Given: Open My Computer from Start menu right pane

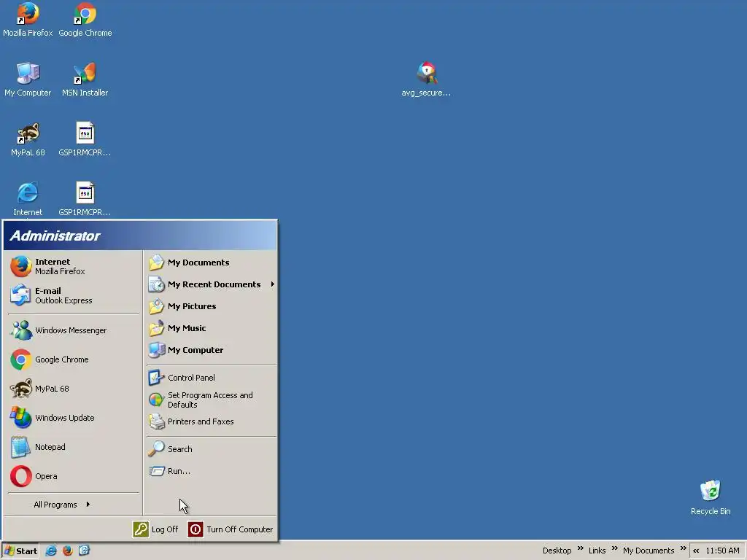Looking at the screenshot, I should (211, 350).
